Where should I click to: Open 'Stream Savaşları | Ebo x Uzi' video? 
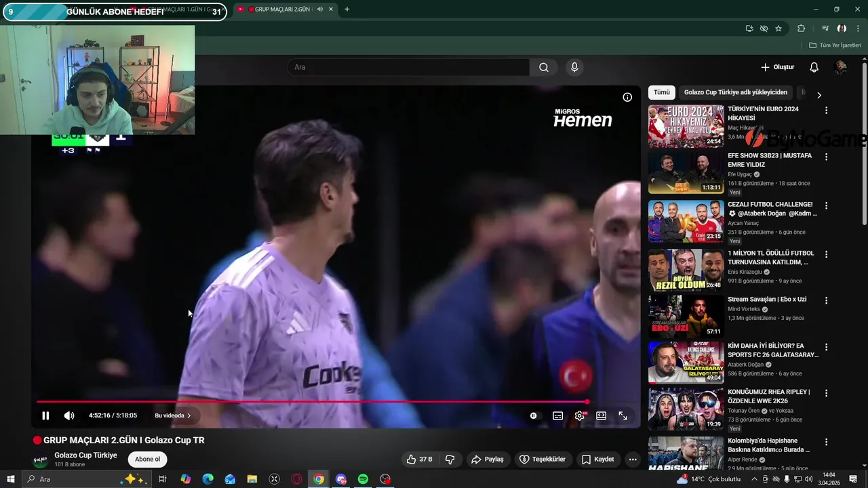point(767,299)
